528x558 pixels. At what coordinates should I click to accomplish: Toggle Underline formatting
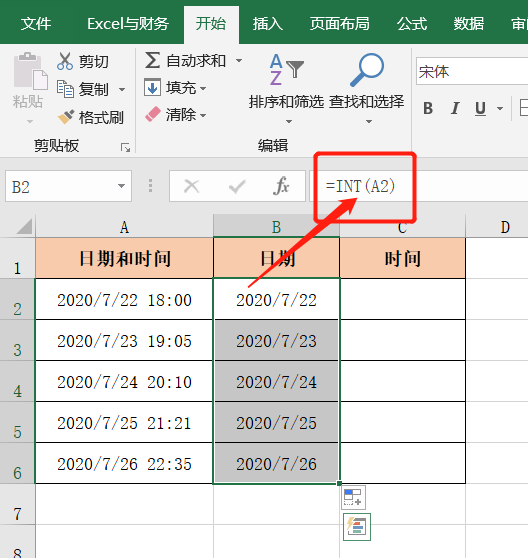pos(480,108)
